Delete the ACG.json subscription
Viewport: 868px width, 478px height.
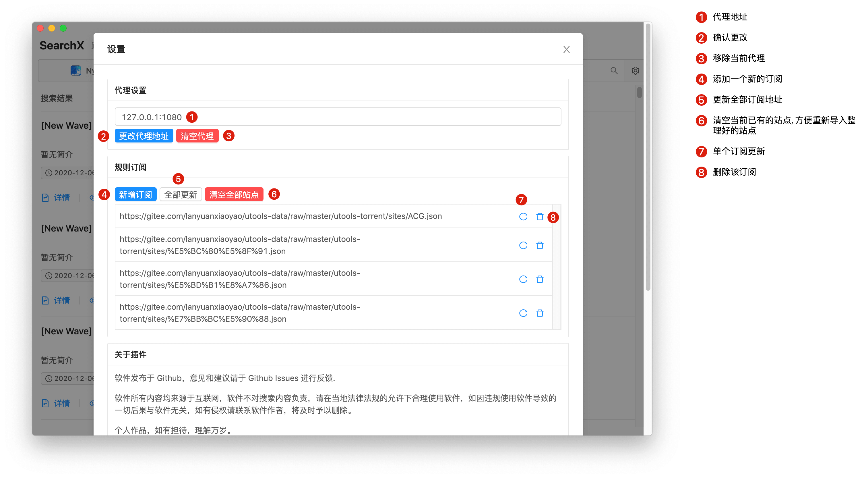(540, 217)
